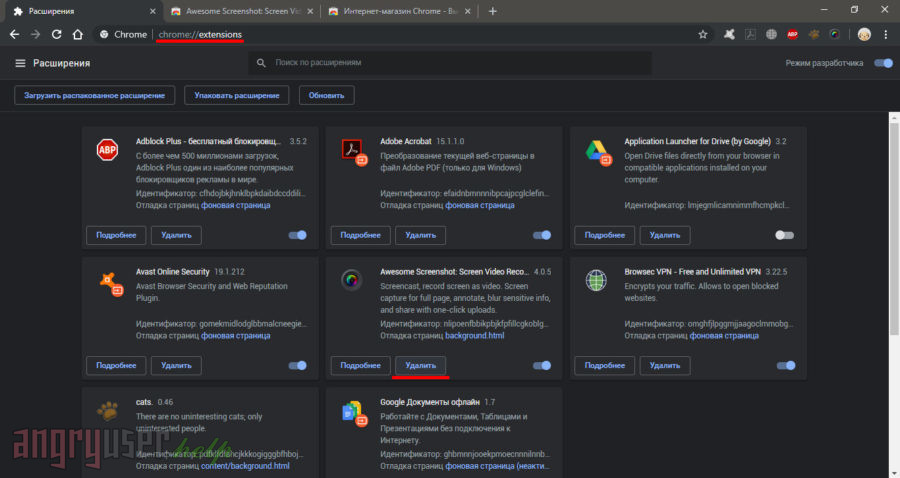Click the cats paw extension toolbar icon

pos(813,34)
